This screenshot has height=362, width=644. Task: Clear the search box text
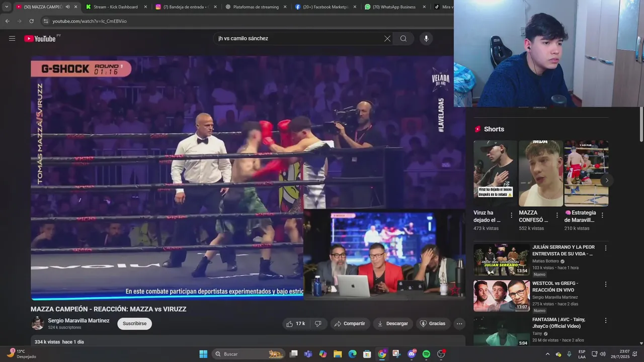click(x=387, y=38)
